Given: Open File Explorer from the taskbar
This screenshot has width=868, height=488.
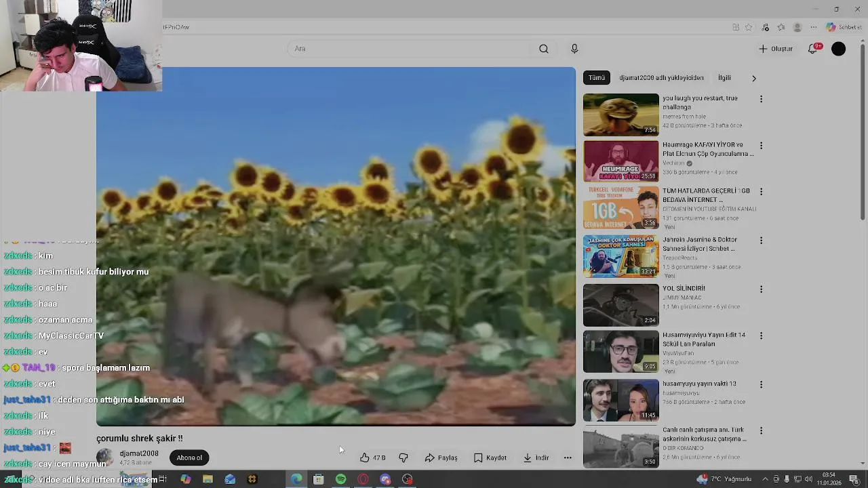Looking at the screenshot, I should click(x=208, y=479).
